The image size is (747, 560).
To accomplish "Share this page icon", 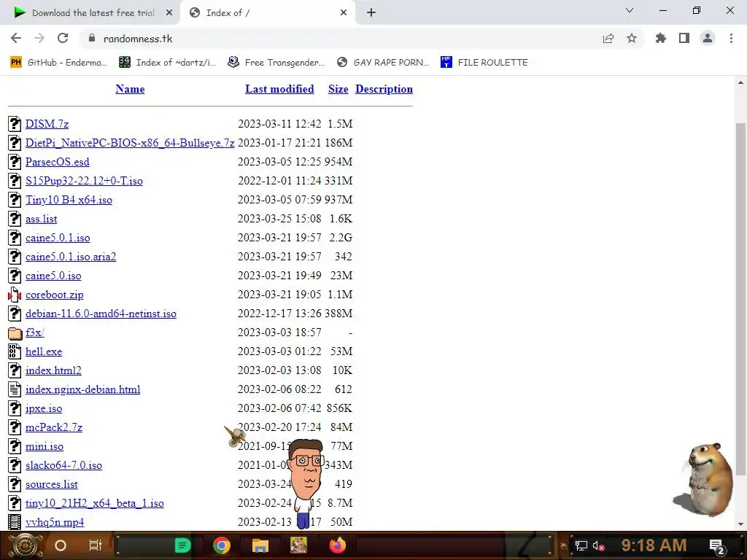I will 608,39.
